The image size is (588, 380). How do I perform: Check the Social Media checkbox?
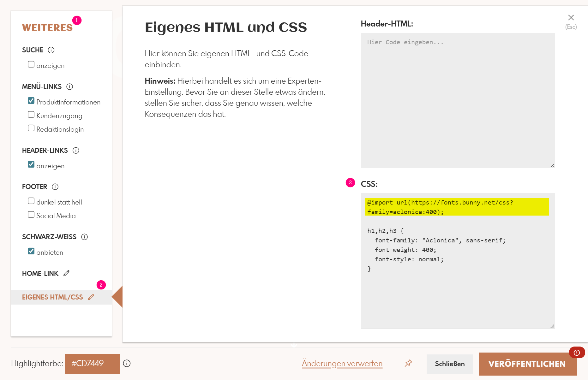tap(31, 214)
